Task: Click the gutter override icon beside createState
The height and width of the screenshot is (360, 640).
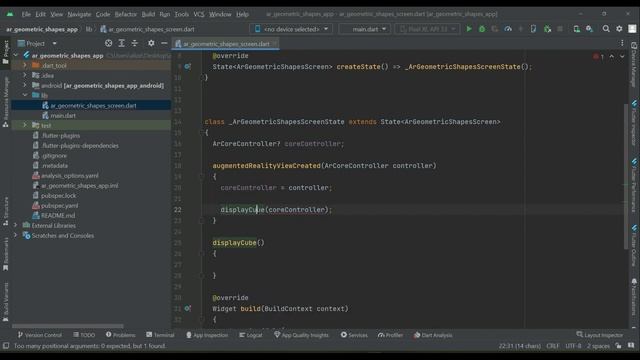Action: click(x=187, y=66)
